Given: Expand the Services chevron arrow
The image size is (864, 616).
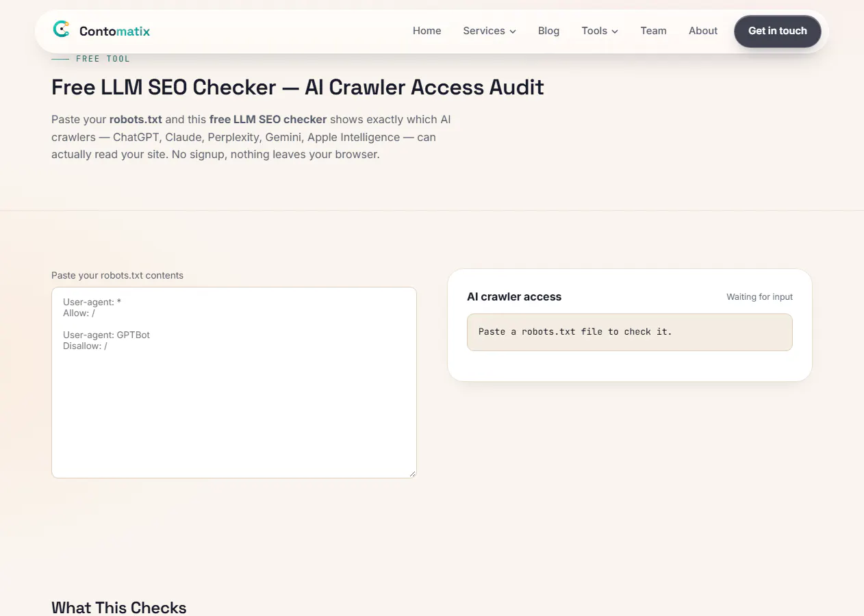Looking at the screenshot, I should [513, 31].
